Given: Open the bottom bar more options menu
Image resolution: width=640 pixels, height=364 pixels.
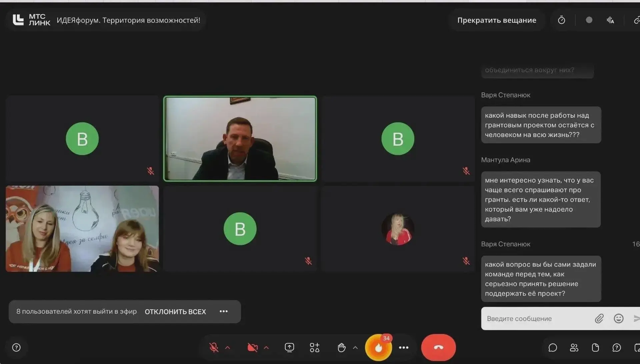Looking at the screenshot, I should (404, 348).
